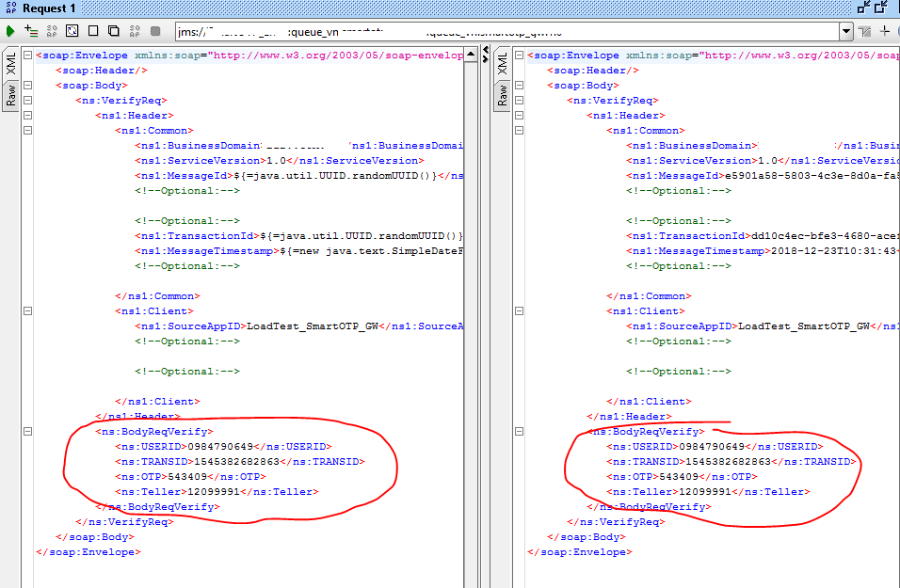Image resolution: width=900 pixels, height=588 pixels.
Task: Click the Clone request icon
Action: [114, 31]
